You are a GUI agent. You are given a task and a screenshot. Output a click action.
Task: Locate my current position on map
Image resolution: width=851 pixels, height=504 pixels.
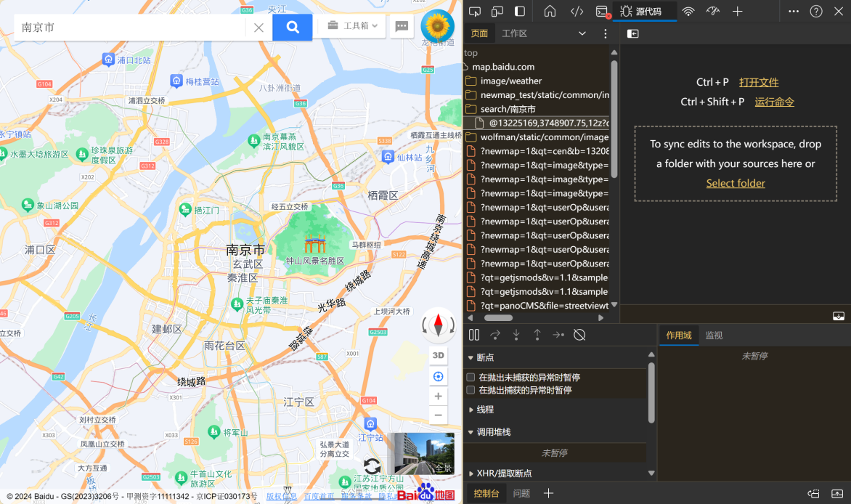[x=438, y=376]
